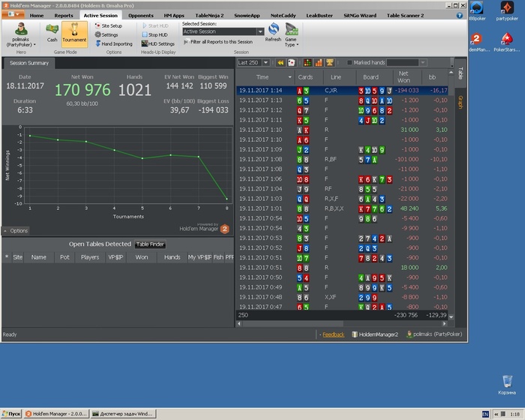Switch to the vertical Graph side tab

[x=460, y=102]
